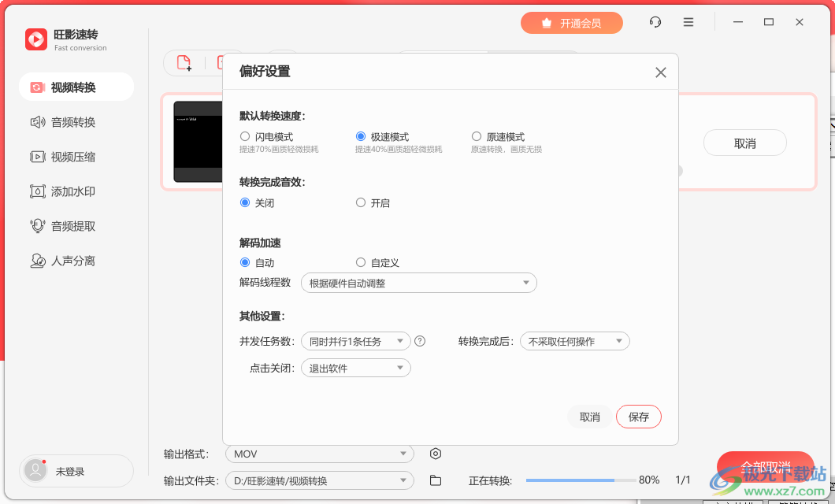Save preferences with 保存 button
Viewport: 835px width, 504px height.
click(638, 417)
